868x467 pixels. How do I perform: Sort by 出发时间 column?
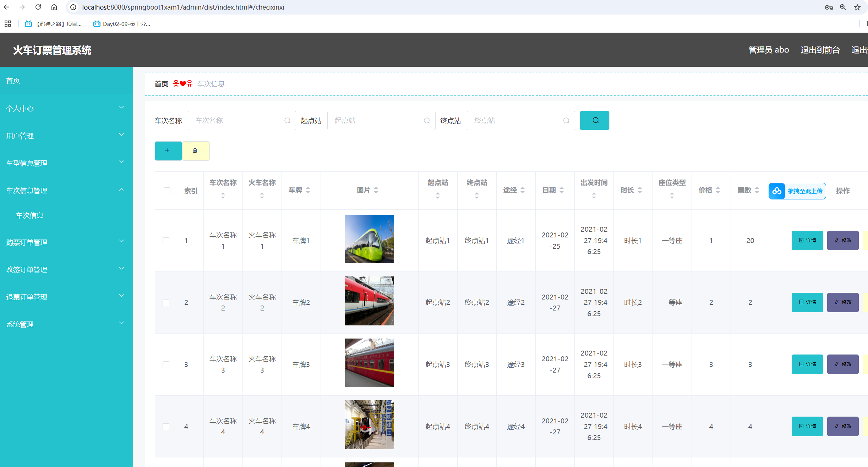(594, 195)
